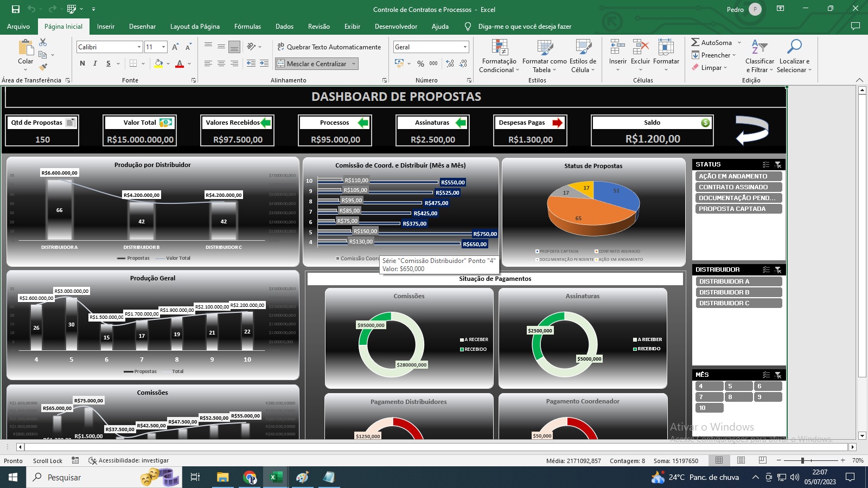Viewport: 868px width, 488px height.
Task: Click the zoom slider in status bar
Action: (x=802, y=460)
